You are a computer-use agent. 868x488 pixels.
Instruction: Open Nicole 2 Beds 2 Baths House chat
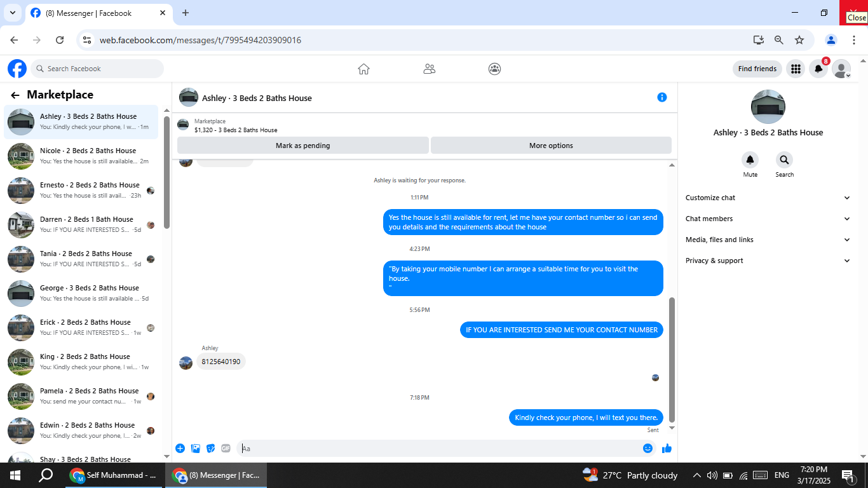point(81,156)
